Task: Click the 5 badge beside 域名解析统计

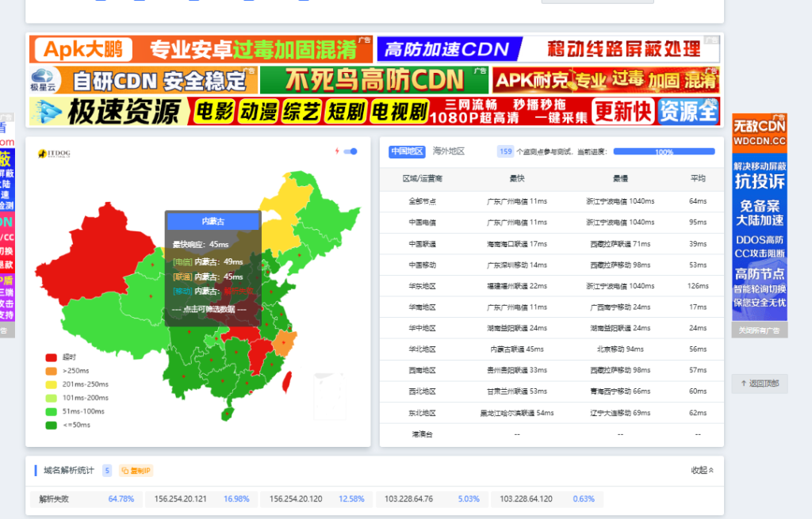Action: [x=105, y=471]
